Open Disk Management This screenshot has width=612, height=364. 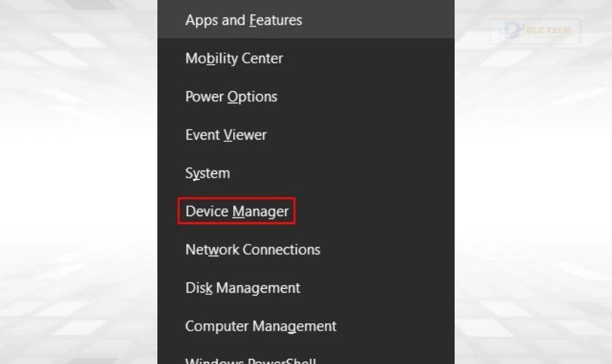[x=243, y=288]
